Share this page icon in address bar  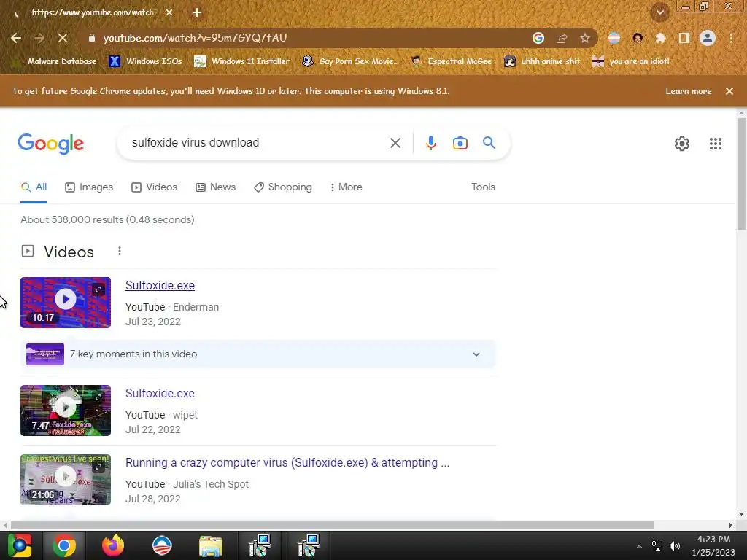[562, 38]
